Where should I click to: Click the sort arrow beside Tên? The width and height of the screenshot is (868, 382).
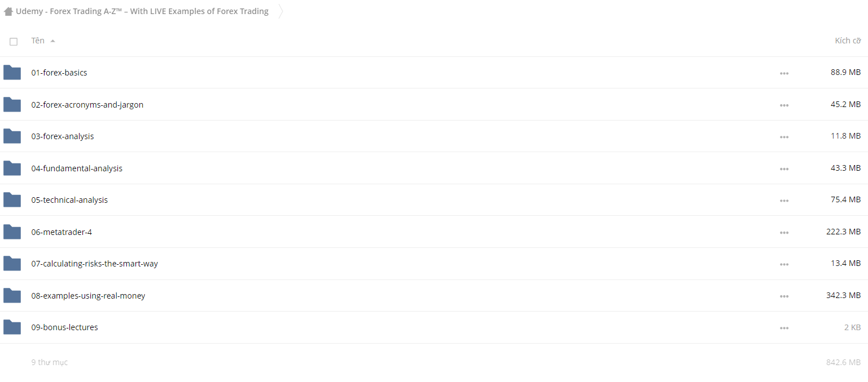(52, 41)
